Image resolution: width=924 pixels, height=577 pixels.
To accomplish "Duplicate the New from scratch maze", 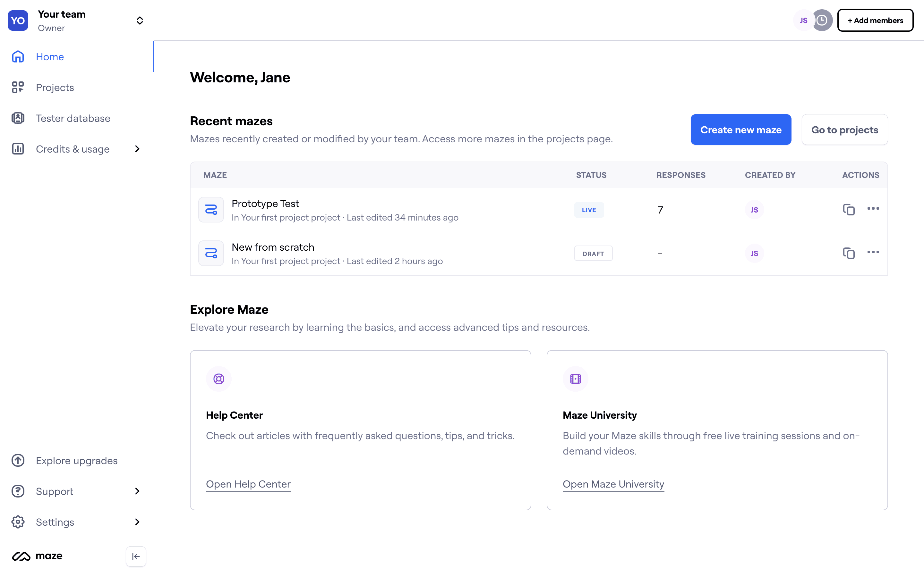I will (848, 253).
